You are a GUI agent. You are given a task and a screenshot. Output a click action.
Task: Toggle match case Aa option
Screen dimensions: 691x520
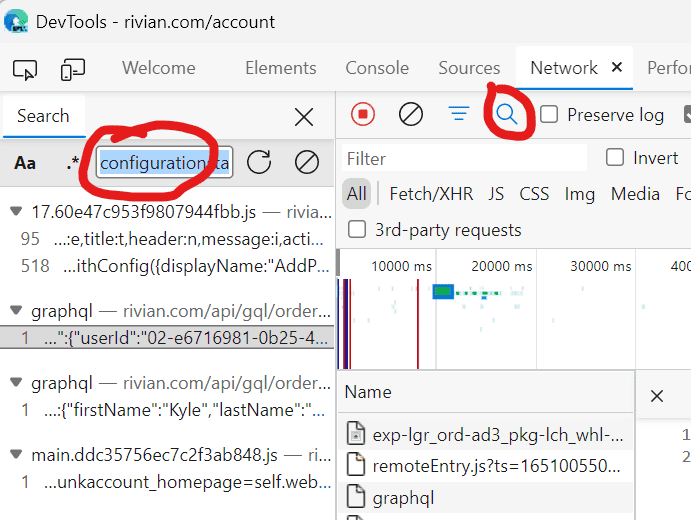(25, 163)
